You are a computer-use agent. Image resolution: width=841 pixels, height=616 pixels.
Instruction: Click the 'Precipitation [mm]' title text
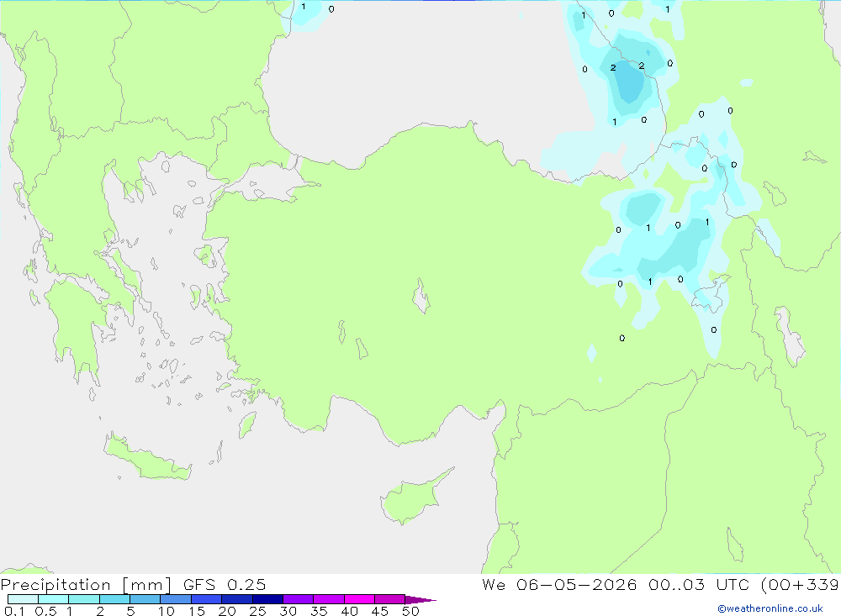pos(86,585)
